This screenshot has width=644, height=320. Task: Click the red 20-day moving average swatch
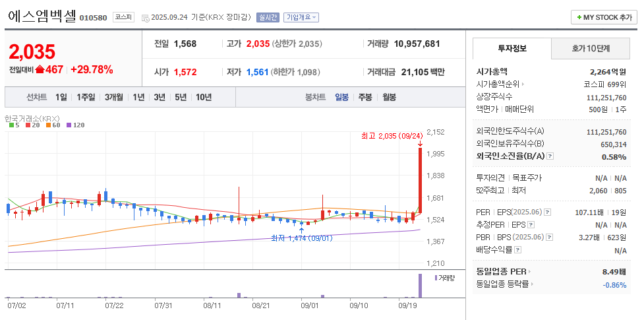click(x=28, y=125)
